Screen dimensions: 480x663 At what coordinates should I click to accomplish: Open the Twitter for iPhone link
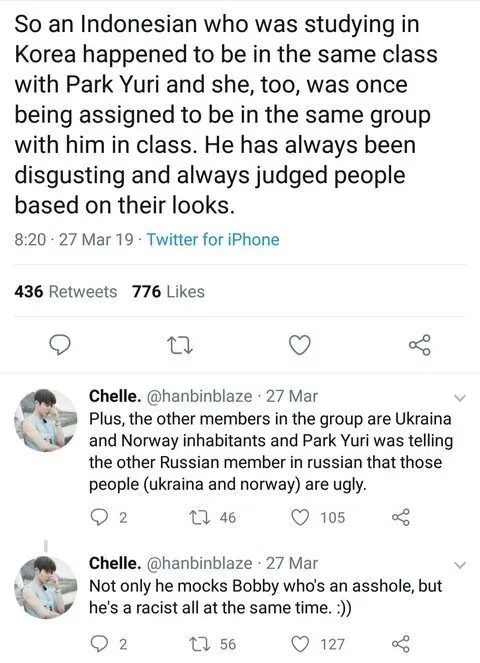pos(213,240)
